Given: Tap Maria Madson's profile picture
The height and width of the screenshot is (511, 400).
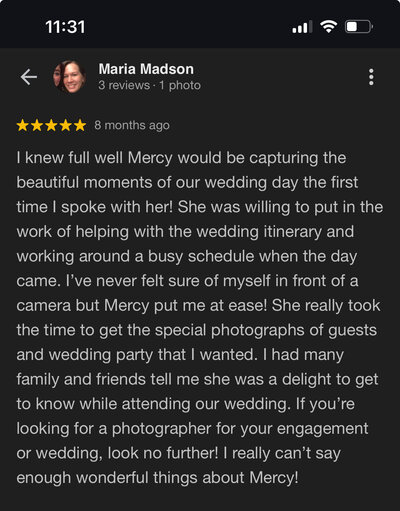Looking at the screenshot, I should (70, 77).
